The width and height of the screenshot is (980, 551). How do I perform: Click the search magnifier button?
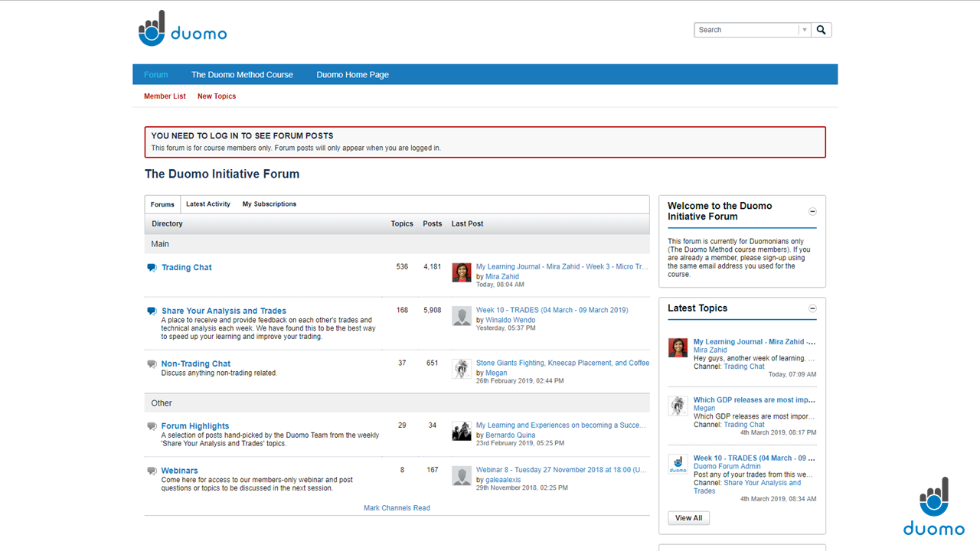[822, 30]
